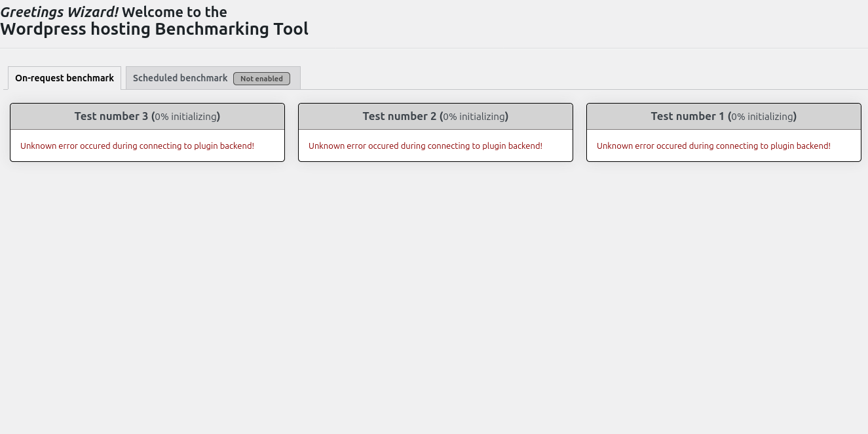Click the red error message in Test 3
The height and width of the screenshot is (434, 868).
pyautogui.click(x=137, y=146)
